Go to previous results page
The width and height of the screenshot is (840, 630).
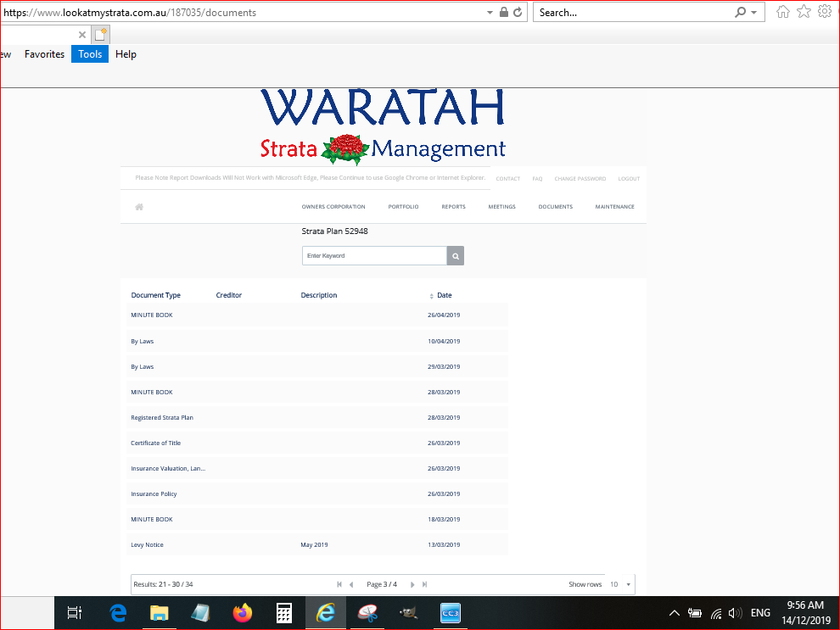tap(351, 584)
